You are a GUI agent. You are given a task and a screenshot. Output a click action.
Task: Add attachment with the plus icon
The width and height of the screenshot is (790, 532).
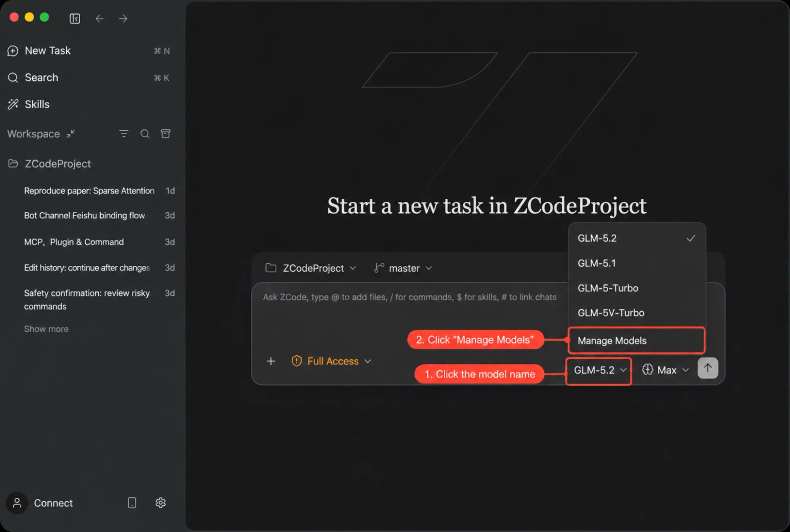(x=271, y=361)
